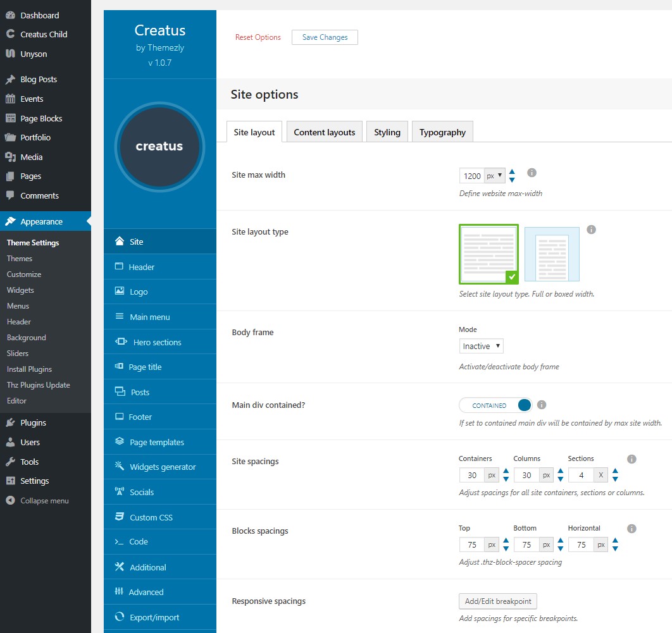Click the Custom CSS icon

tap(119, 517)
